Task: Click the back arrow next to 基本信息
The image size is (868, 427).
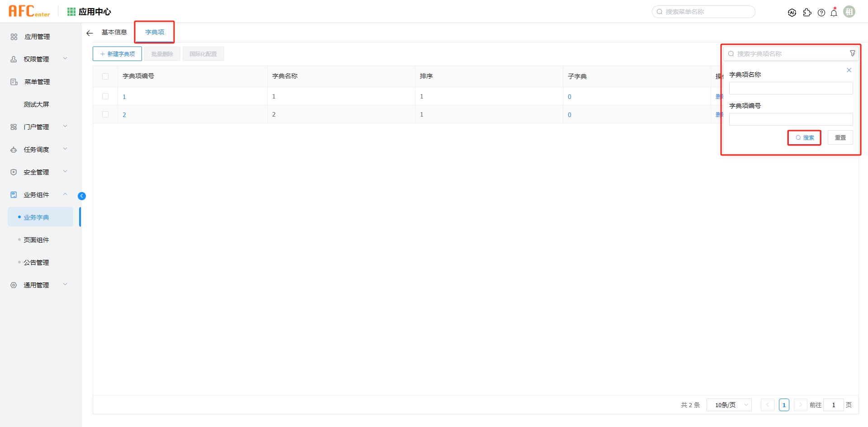Action: coord(89,33)
